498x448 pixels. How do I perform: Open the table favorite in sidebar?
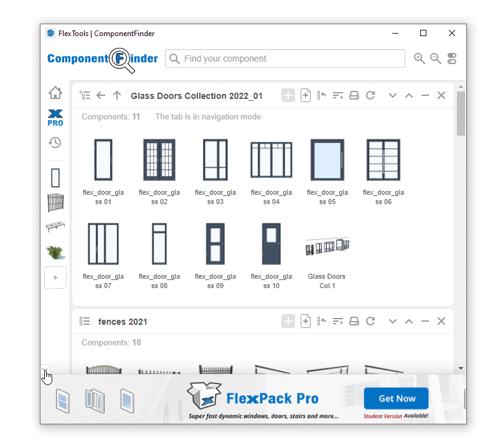pyautogui.click(x=55, y=226)
